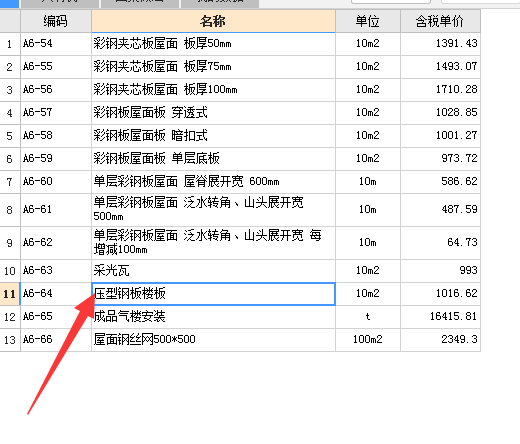Click name 彩钢夹芯板屋面 板厚100mm
This screenshot has width=520, height=444.
[165, 90]
